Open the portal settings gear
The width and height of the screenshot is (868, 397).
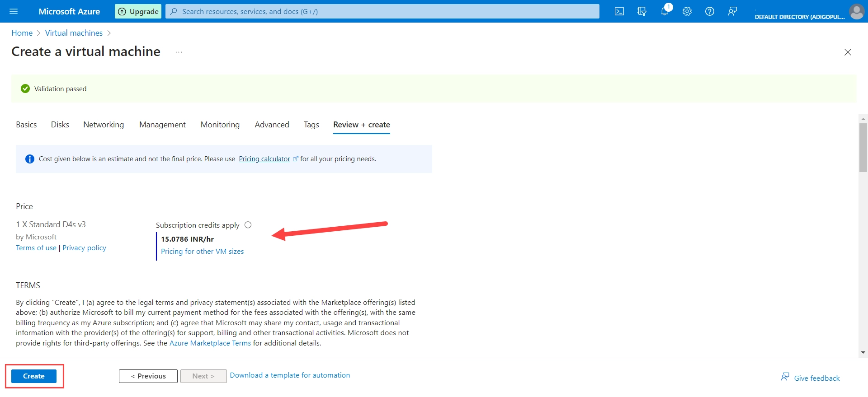[x=687, y=11]
